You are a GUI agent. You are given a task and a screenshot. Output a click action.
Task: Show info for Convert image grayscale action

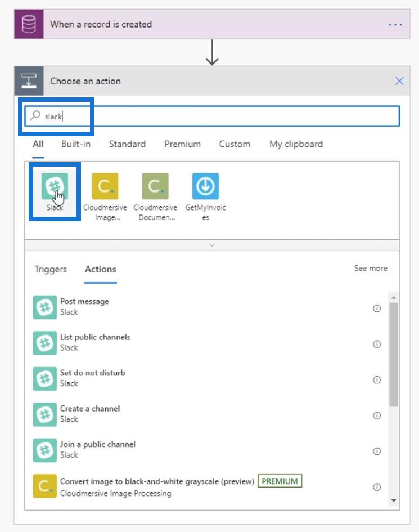(x=377, y=487)
